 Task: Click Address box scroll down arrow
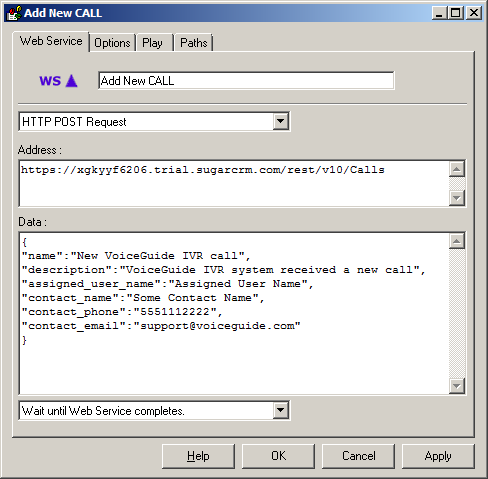(x=457, y=198)
